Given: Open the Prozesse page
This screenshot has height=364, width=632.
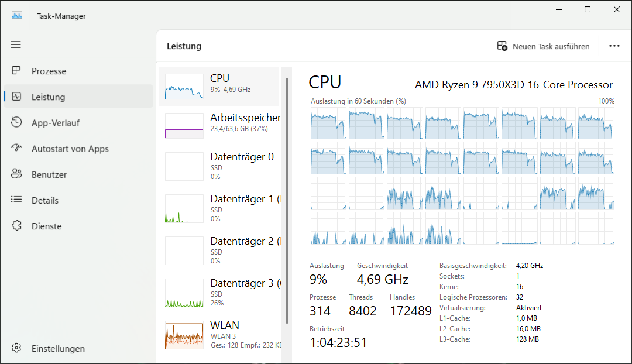Looking at the screenshot, I should tap(78, 71).
